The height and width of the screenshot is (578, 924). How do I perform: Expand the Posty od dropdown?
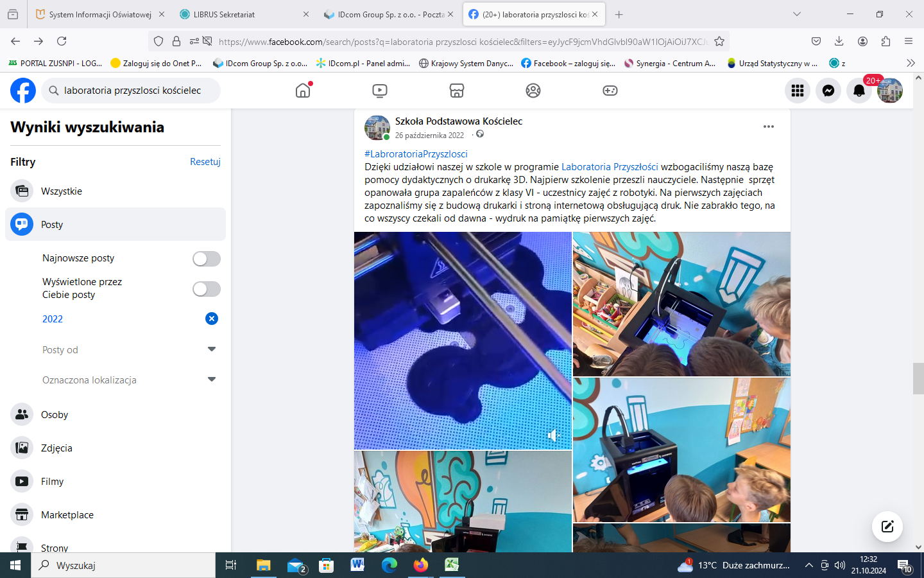coord(212,349)
